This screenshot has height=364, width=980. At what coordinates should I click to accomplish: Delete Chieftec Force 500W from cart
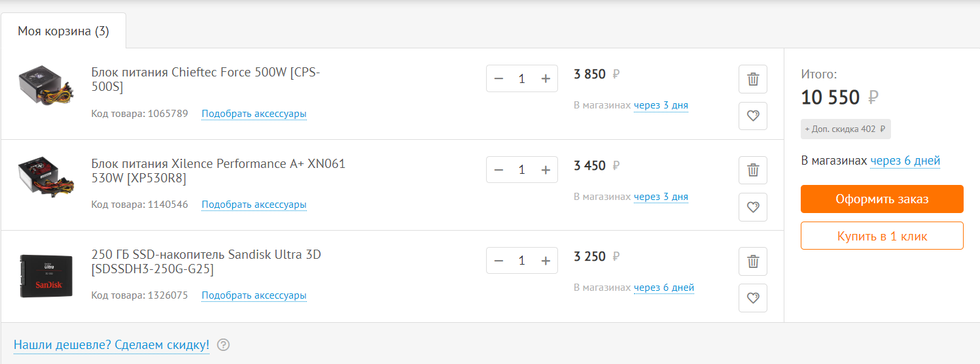752,79
